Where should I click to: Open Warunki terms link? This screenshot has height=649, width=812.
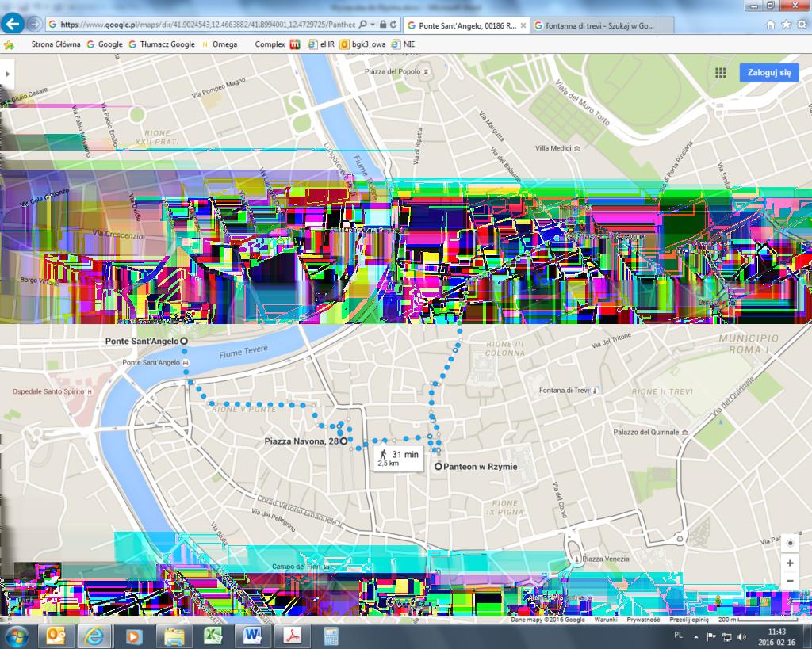click(x=605, y=620)
